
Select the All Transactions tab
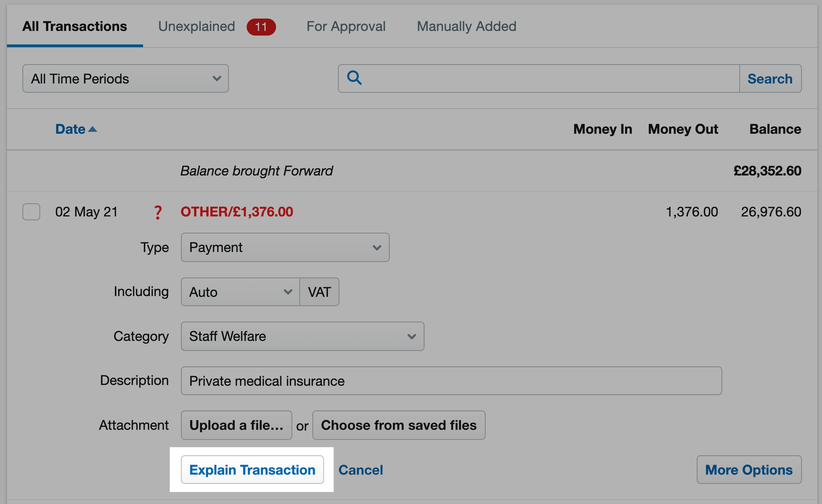click(x=75, y=27)
